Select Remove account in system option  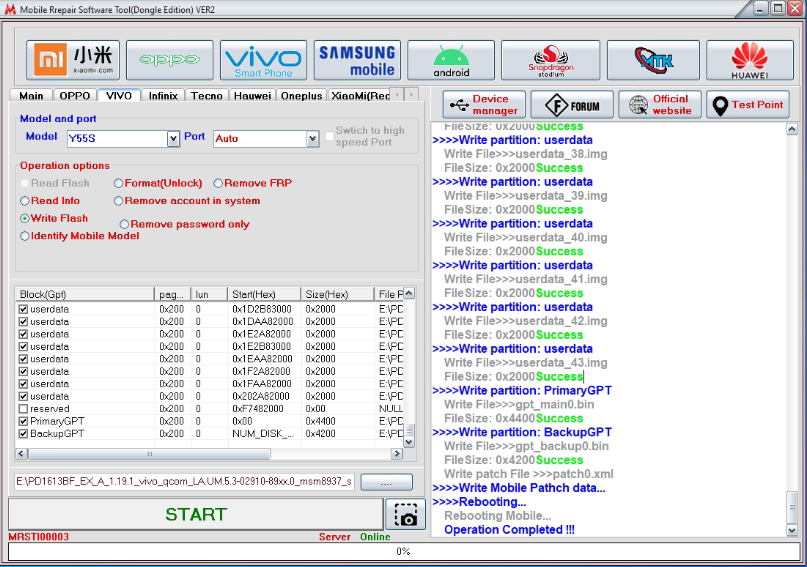[x=187, y=201]
